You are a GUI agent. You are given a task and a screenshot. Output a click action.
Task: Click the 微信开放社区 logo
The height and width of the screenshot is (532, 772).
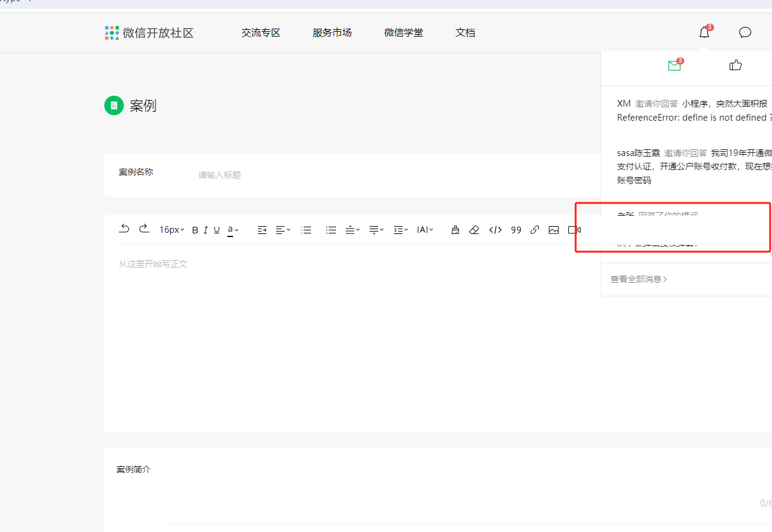click(112, 33)
